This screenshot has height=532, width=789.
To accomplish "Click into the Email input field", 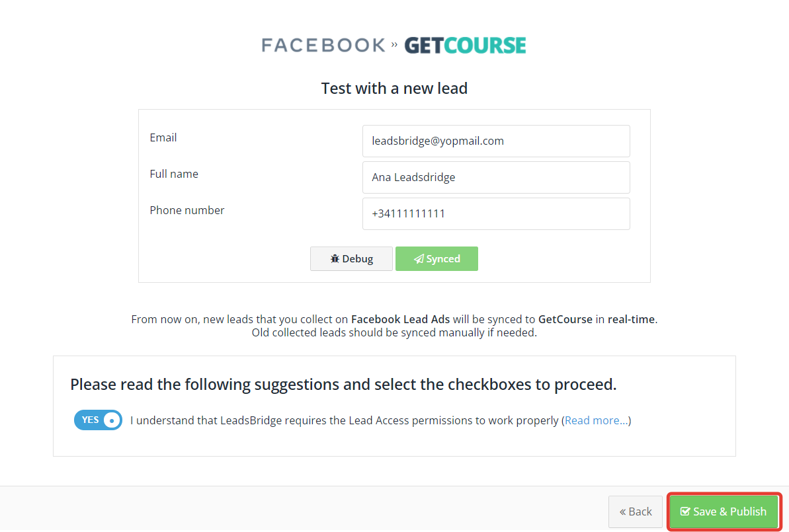I will coord(496,141).
